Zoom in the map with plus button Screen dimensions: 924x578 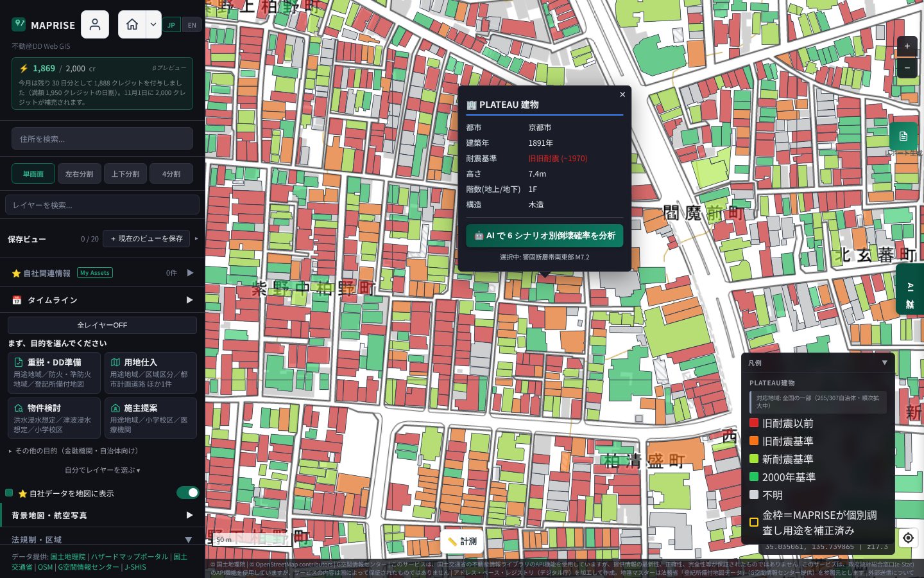[x=907, y=46]
